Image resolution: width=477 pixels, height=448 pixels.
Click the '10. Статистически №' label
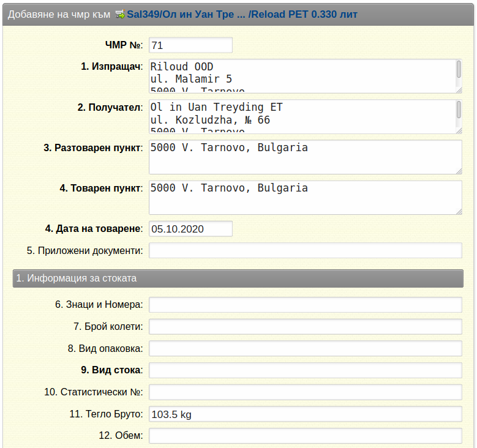coord(94,392)
